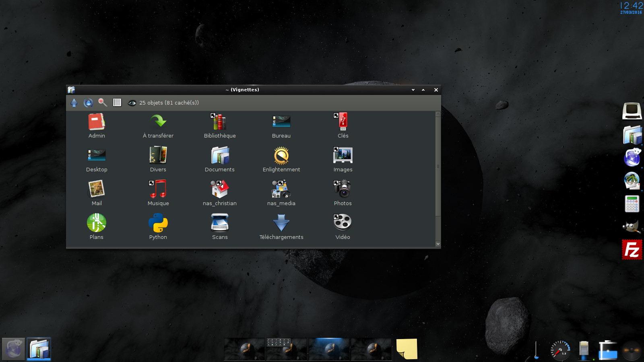The height and width of the screenshot is (362, 644).
Task: Select the Téléchargements folder
Action: point(281,227)
